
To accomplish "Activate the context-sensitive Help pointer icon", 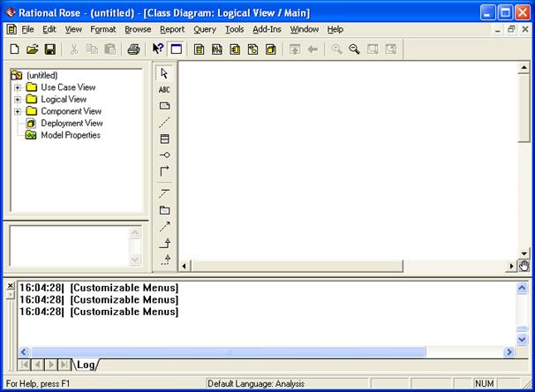I will 158,49.
